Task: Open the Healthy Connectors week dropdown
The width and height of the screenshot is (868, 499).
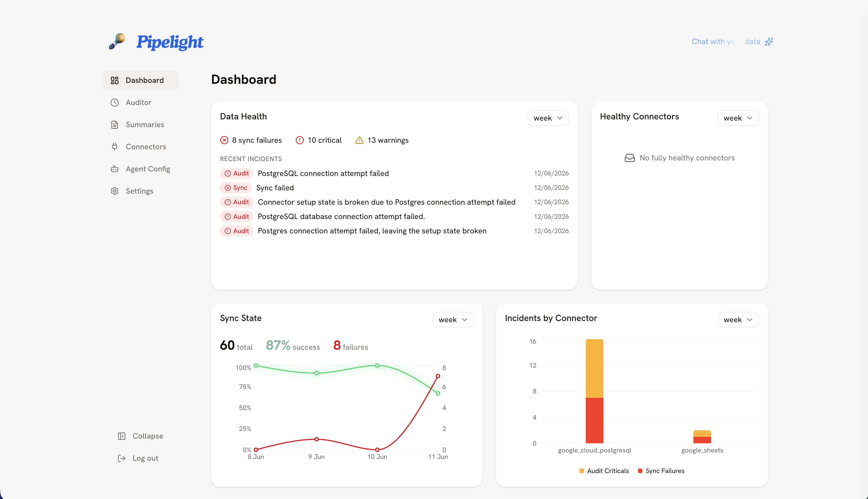Action: (x=738, y=118)
